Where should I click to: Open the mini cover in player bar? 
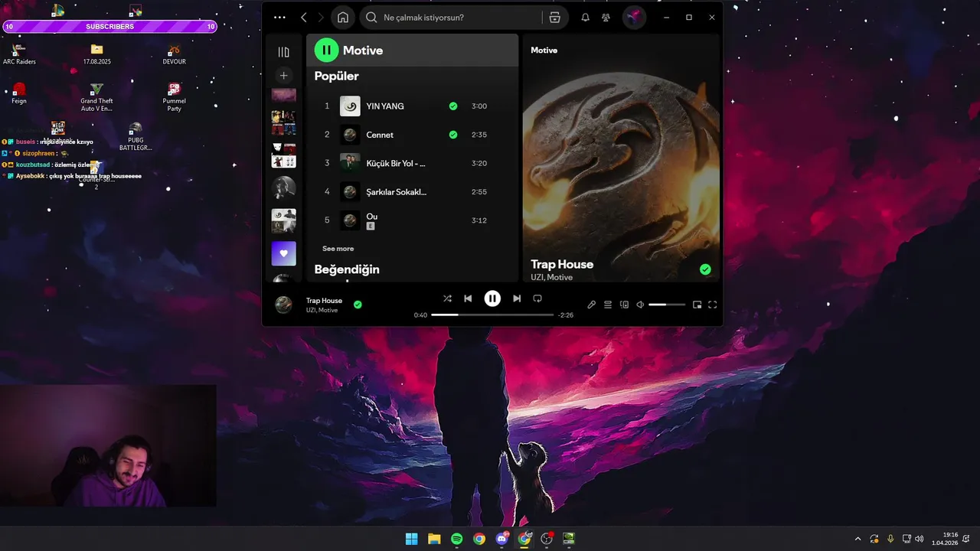coord(283,305)
